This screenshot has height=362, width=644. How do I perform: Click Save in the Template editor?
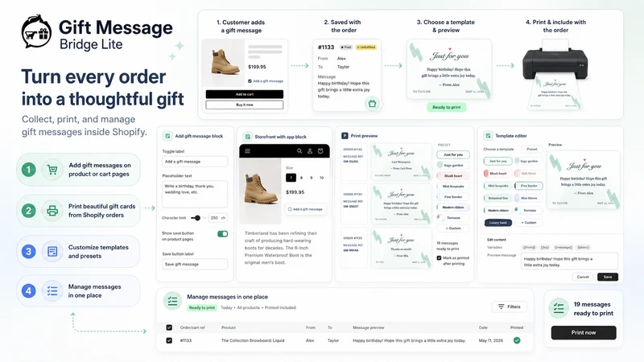(x=608, y=277)
